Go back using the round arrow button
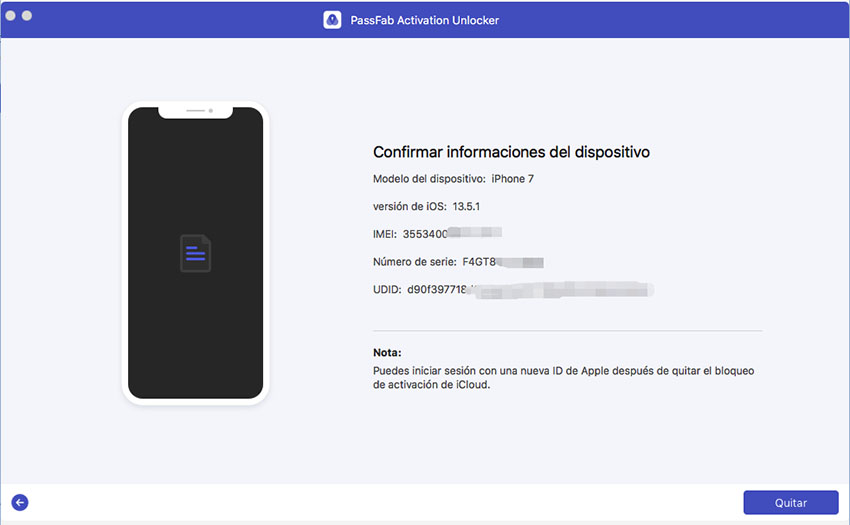 [20, 502]
